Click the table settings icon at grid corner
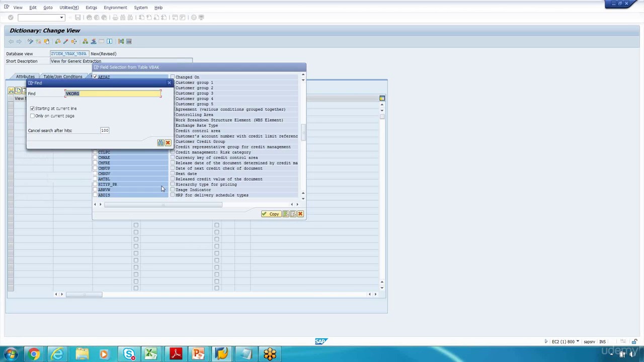Image resolution: width=644 pixels, height=362 pixels. (382, 98)
